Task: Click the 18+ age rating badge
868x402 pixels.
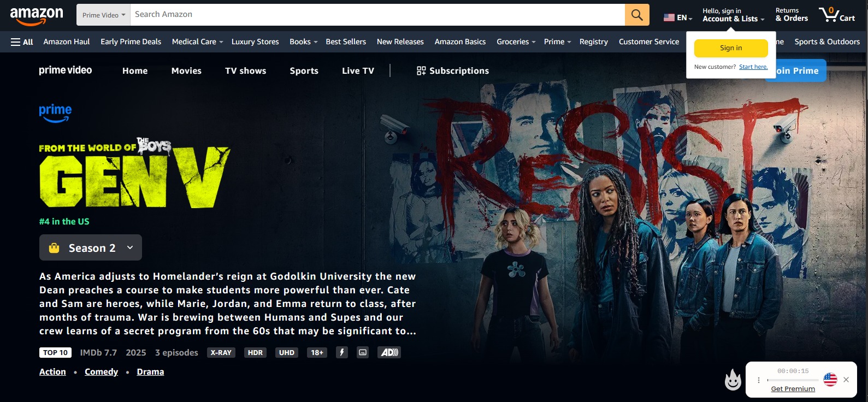Action: point(317,353)
